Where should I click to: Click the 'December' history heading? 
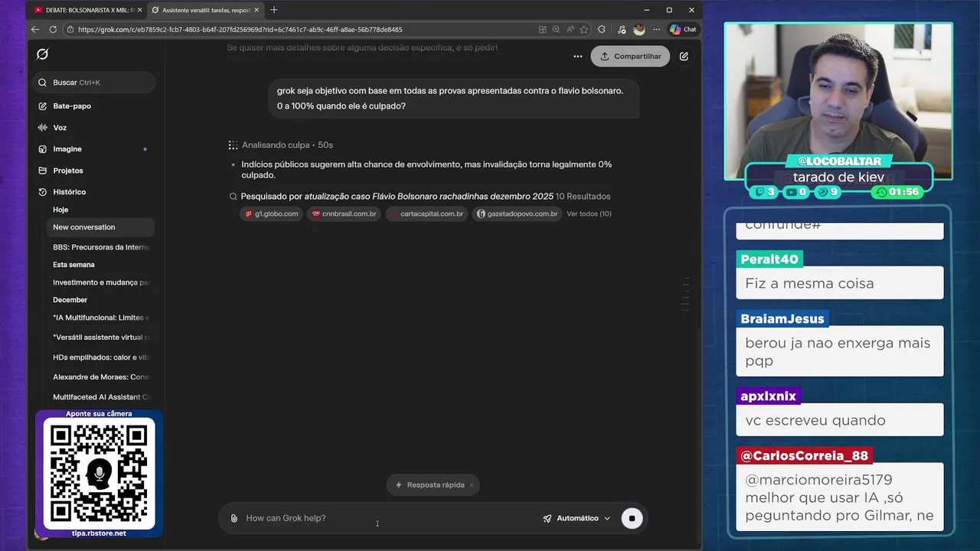click(70, 300)
